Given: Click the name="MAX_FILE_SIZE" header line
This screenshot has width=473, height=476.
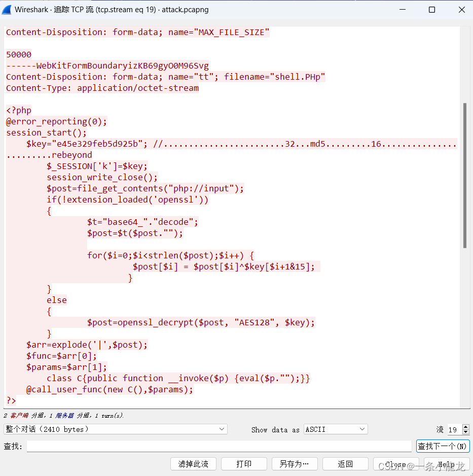Looking at the screenshot, I should point(138,32).
